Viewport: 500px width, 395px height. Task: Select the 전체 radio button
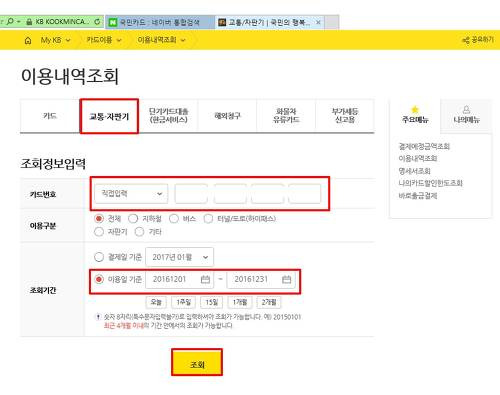click(x=99, y=219)
